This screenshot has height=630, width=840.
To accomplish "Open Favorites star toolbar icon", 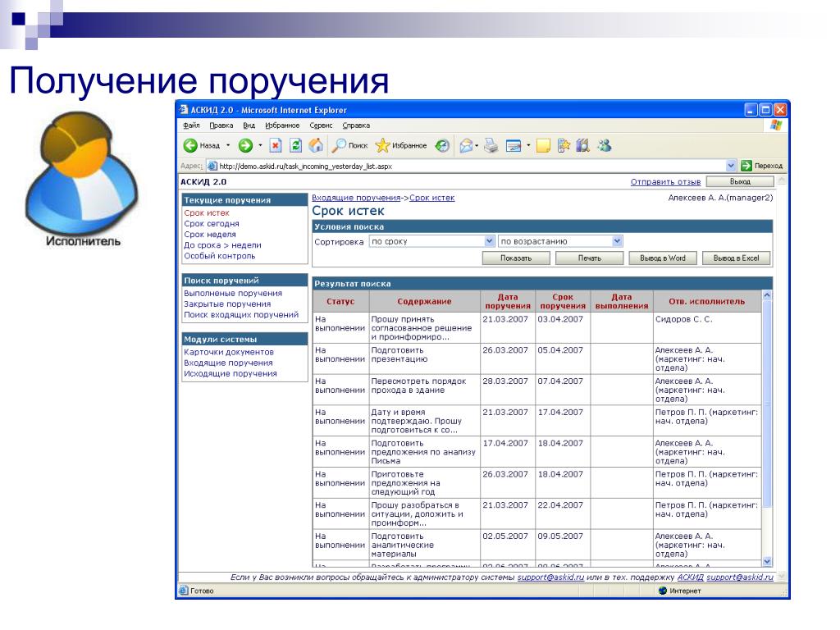I will (382, 145).
